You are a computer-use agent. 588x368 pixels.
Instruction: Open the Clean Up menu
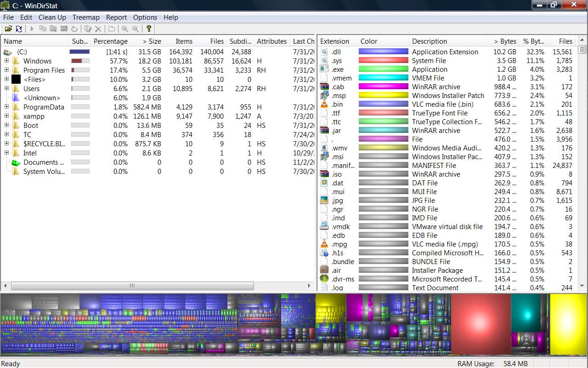(x=52, y=17)
